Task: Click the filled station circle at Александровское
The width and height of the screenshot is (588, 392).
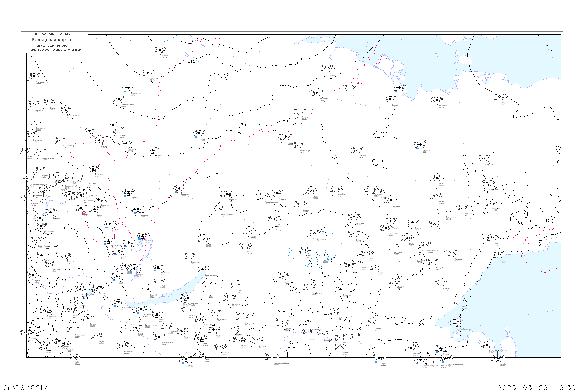Action: click(34, 76)
